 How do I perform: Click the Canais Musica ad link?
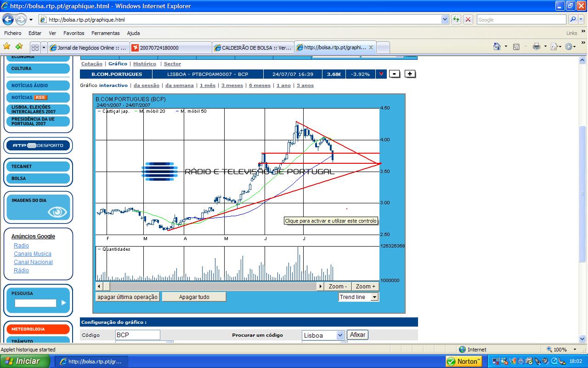[33, 254]
